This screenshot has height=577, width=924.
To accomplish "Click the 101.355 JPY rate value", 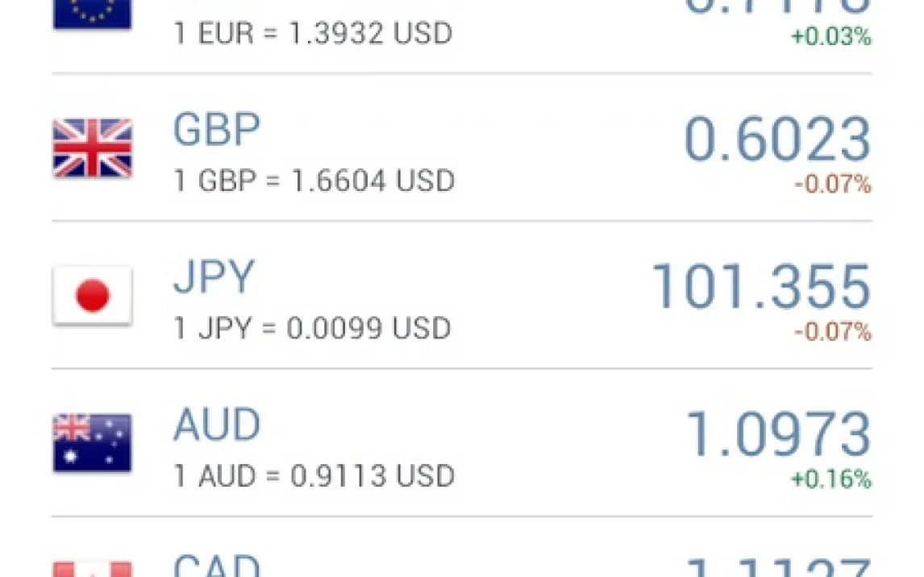I will [x=760, y=287].
